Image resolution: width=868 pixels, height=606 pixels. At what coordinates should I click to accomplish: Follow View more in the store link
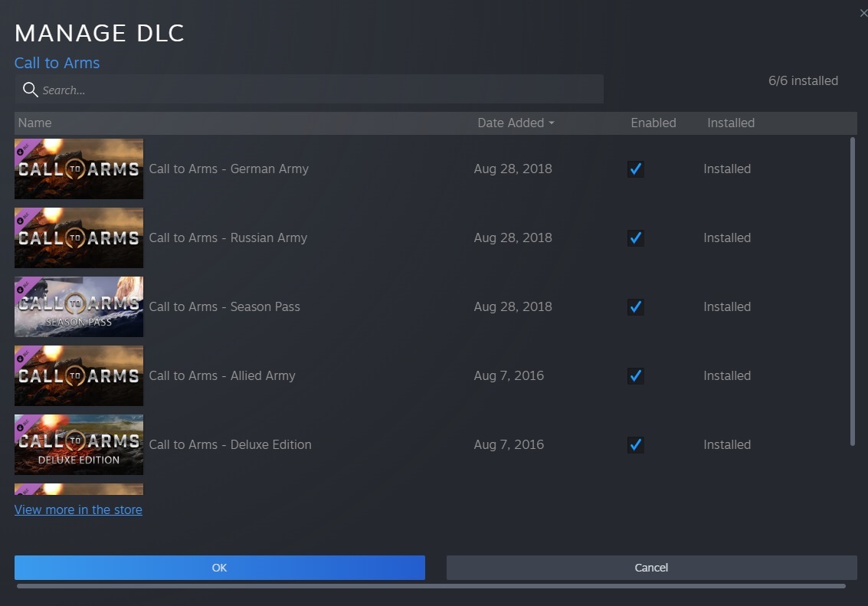point(78,509)
